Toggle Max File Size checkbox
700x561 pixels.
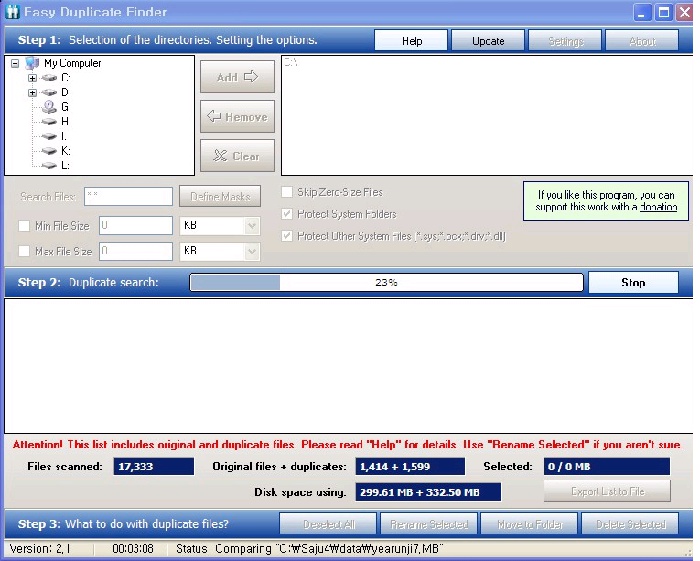[24, 251]
